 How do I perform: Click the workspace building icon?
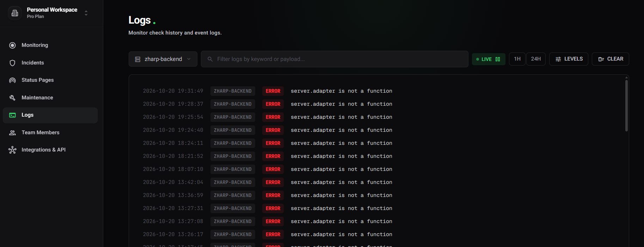click(x=15, y=13)
